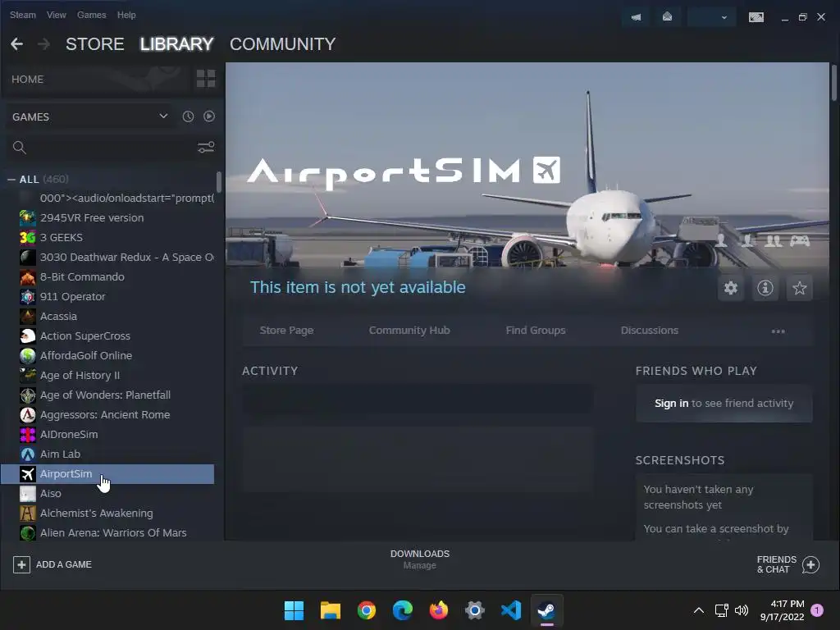Select the LIBRARY tab
This screenshot has height=630, width=840.
(177, 44)
